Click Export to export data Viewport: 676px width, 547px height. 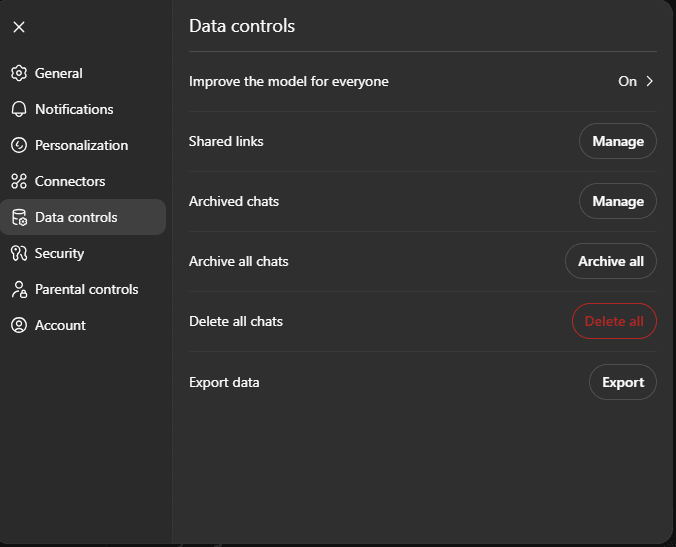click(622, 382)
